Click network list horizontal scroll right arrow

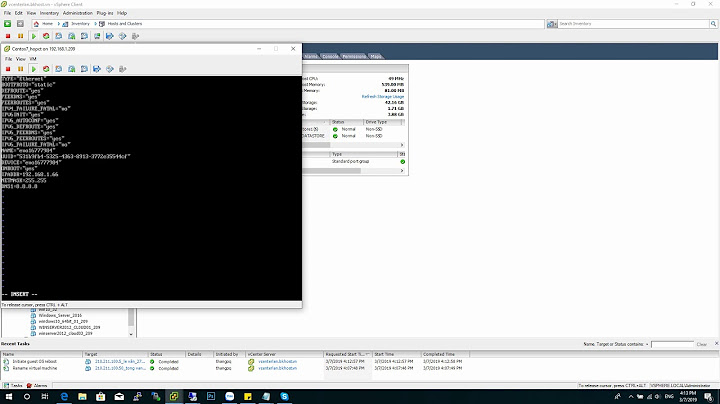tap(402, 171)
